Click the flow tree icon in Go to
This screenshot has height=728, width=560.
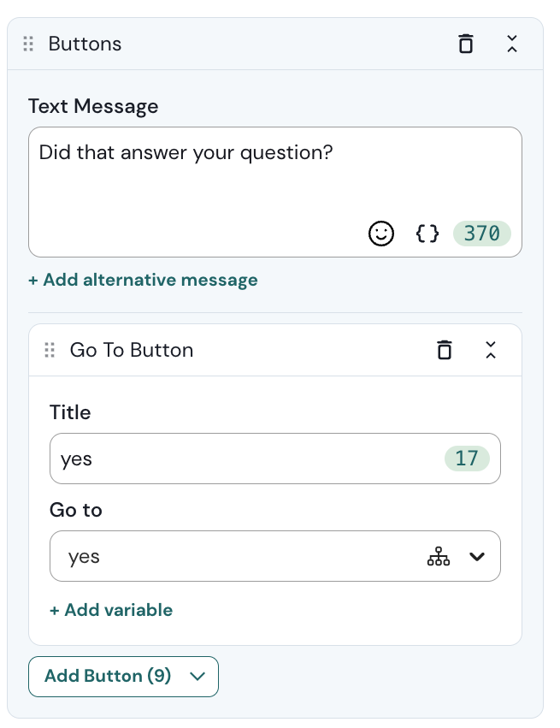pos(438,557)
